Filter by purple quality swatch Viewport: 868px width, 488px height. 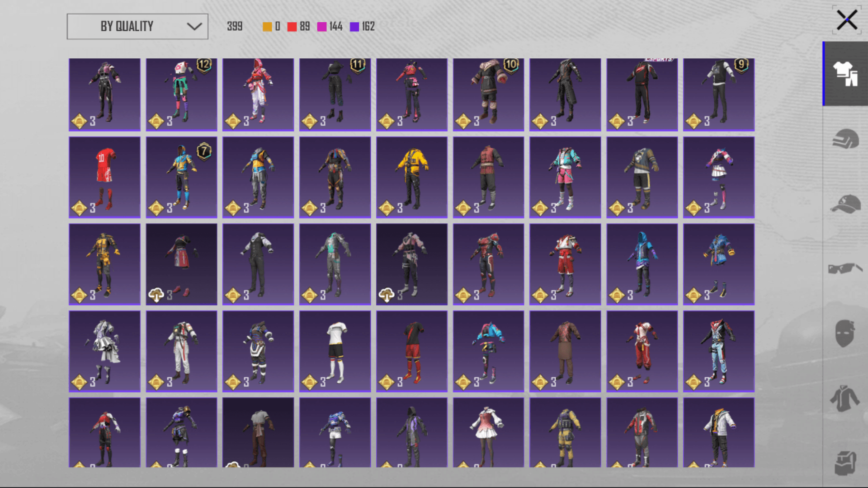click(354, 27)
